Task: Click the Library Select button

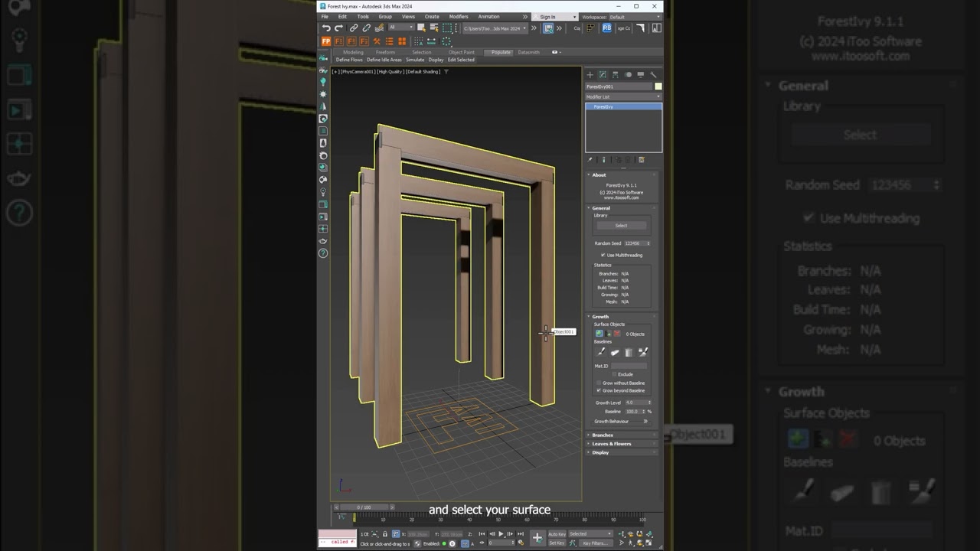Action: [621, 226]
